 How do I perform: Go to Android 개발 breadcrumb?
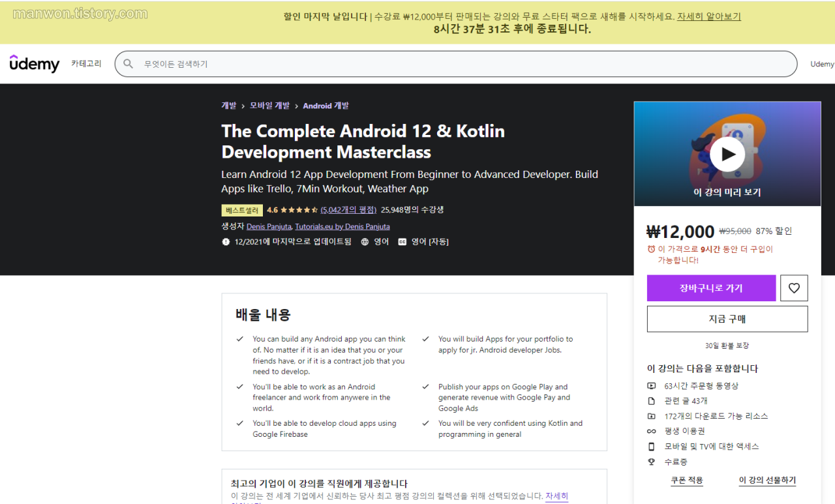326,106
